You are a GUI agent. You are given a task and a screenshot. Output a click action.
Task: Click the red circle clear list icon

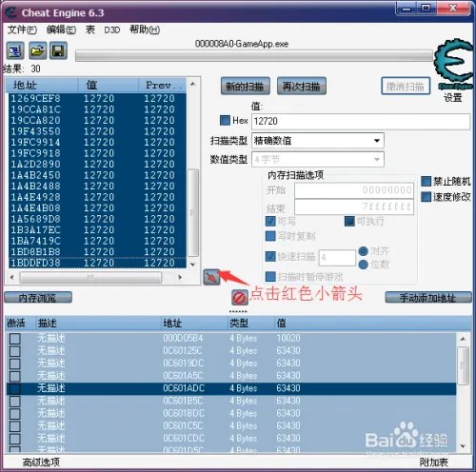click(239, 298)
